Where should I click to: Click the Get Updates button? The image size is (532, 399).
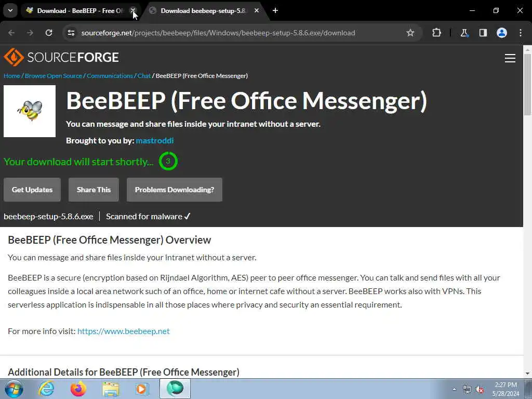click(32, 190)
